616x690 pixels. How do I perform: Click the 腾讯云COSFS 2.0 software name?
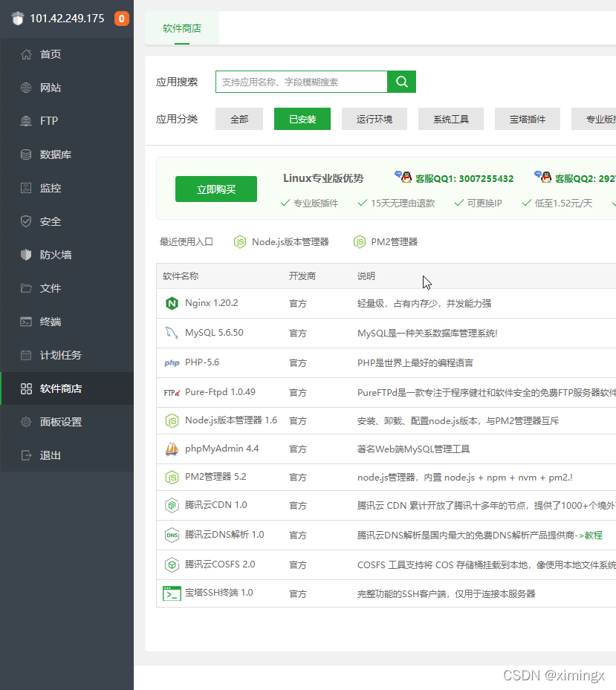tap(220, 564)
